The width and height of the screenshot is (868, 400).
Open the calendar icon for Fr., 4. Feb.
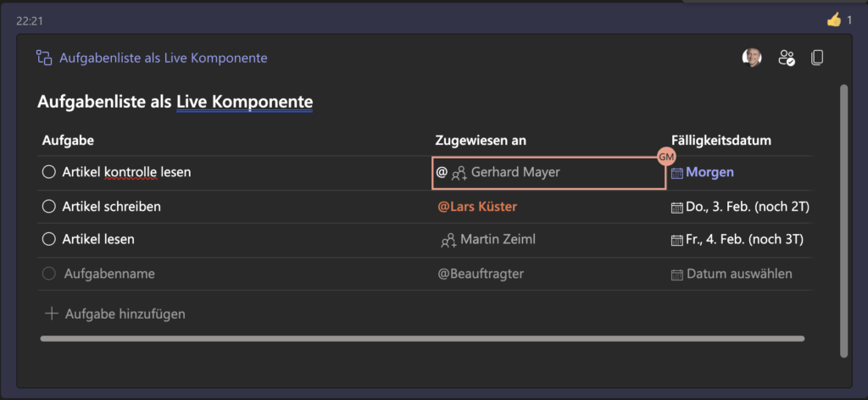pyautogui.click(x=677, y=240)
